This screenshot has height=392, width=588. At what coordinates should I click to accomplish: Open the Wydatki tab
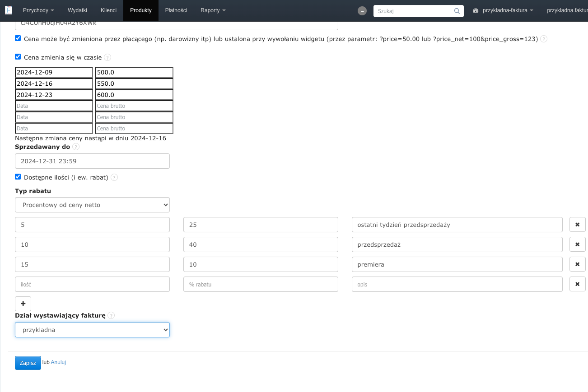77,10
